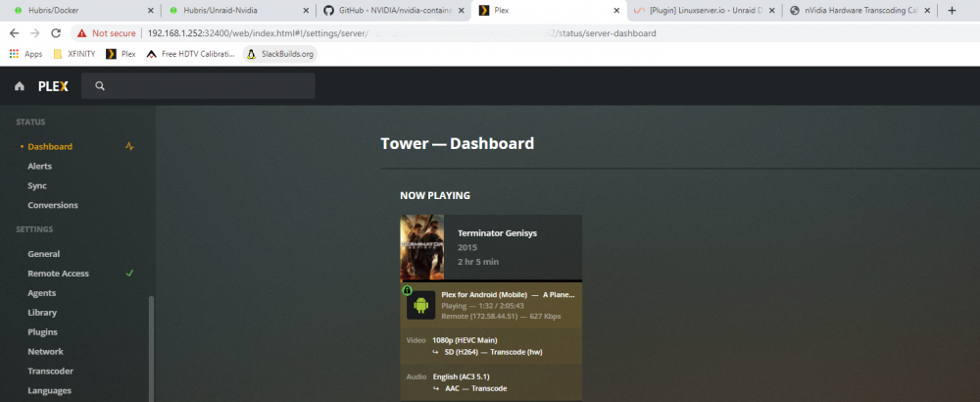This screenshot has width=980, height=402.
Task: Close the Hubris/Docker tab
Action: (151, 11)
